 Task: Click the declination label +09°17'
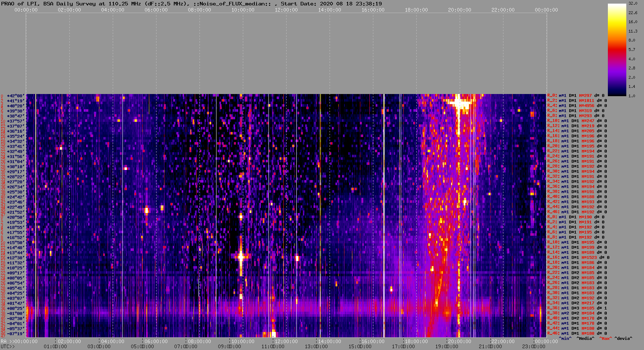[x=16, y=273]
